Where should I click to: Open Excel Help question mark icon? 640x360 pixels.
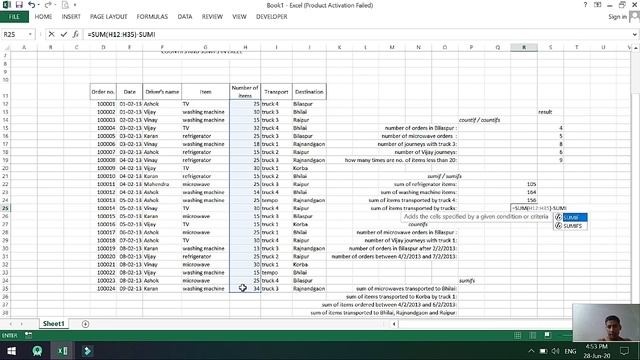[585, 5]
